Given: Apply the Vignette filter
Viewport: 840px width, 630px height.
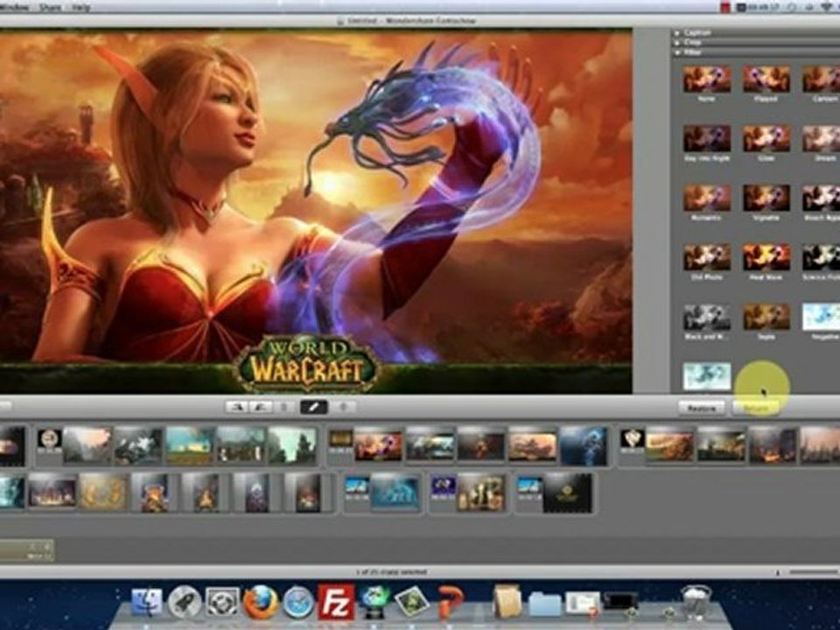Looking at the screenshot, I should (766, 199).
